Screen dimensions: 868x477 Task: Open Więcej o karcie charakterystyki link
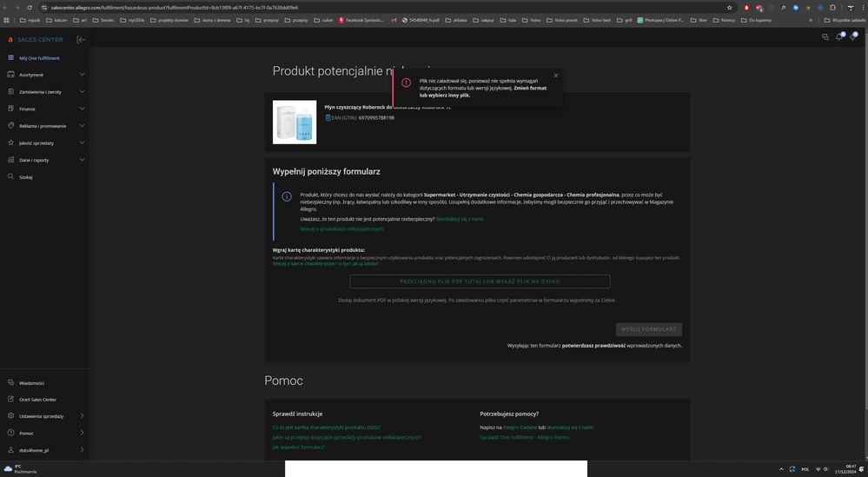[326, 264]
